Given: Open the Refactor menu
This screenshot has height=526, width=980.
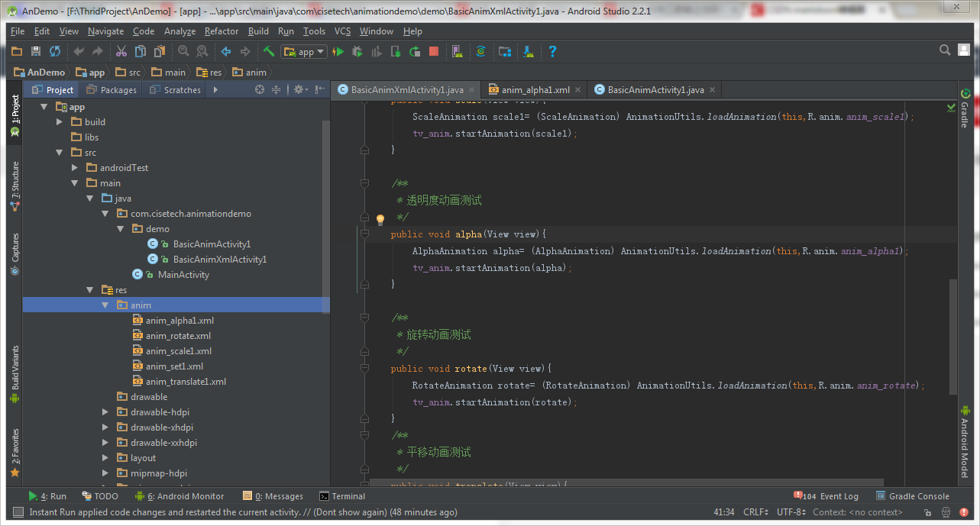Looking at the screenshot, I should tap(222, 31).
